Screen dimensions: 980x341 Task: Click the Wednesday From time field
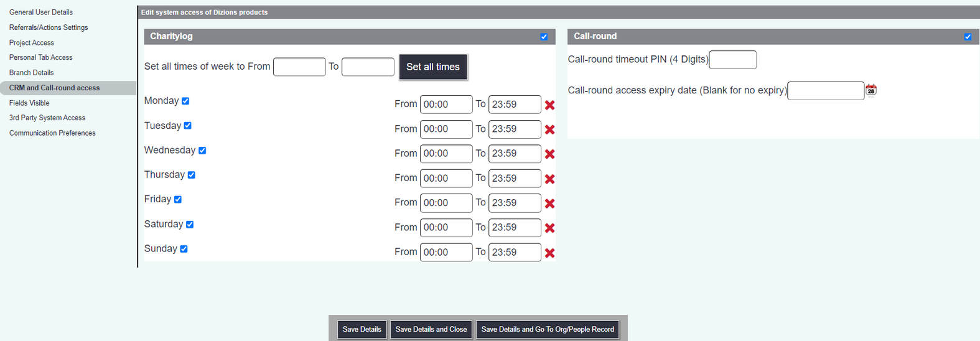pos(446,154)
